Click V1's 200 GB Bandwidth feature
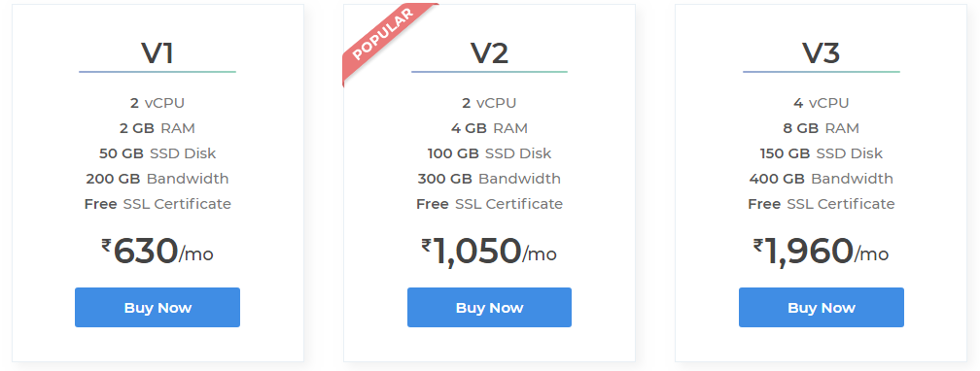980x371 pixels. tap(157, 179)
